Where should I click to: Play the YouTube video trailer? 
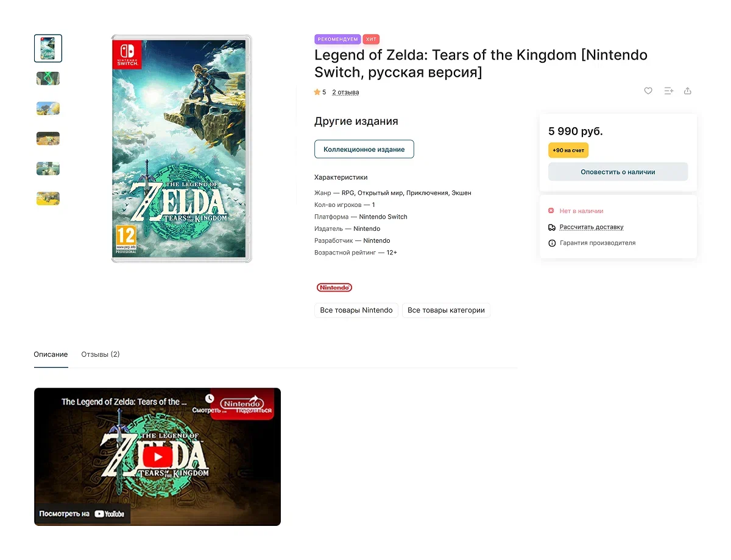click(158, 457)
